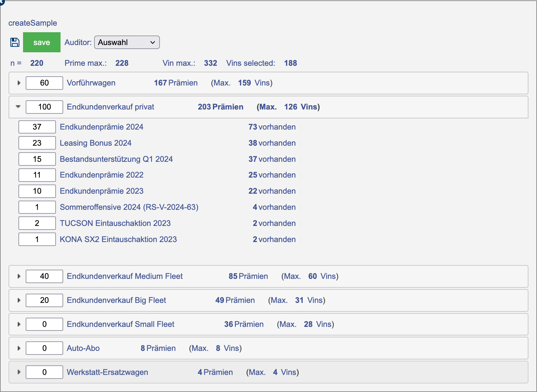Screen dimensions: 537x392
Task: Expand the Werkstatt-Ersatzwagen category
Action: point(19,372)
